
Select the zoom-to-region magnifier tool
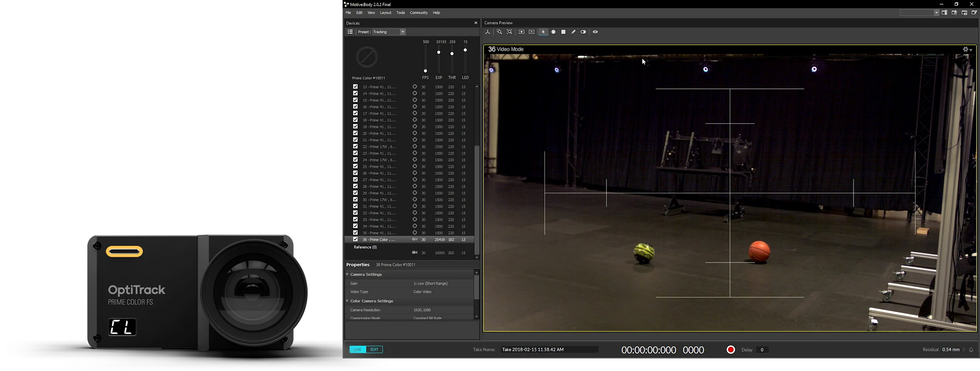coord(499,32)
